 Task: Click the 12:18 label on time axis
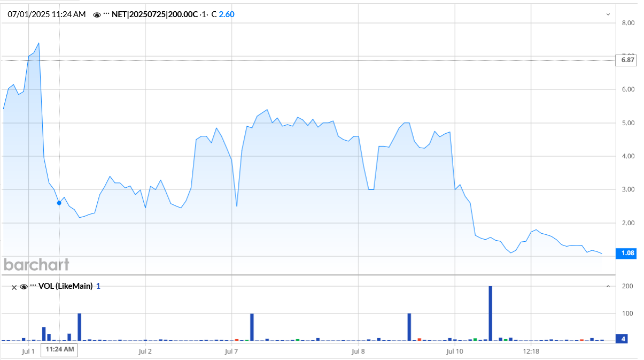pyautogui.click(x=531, y=351)
